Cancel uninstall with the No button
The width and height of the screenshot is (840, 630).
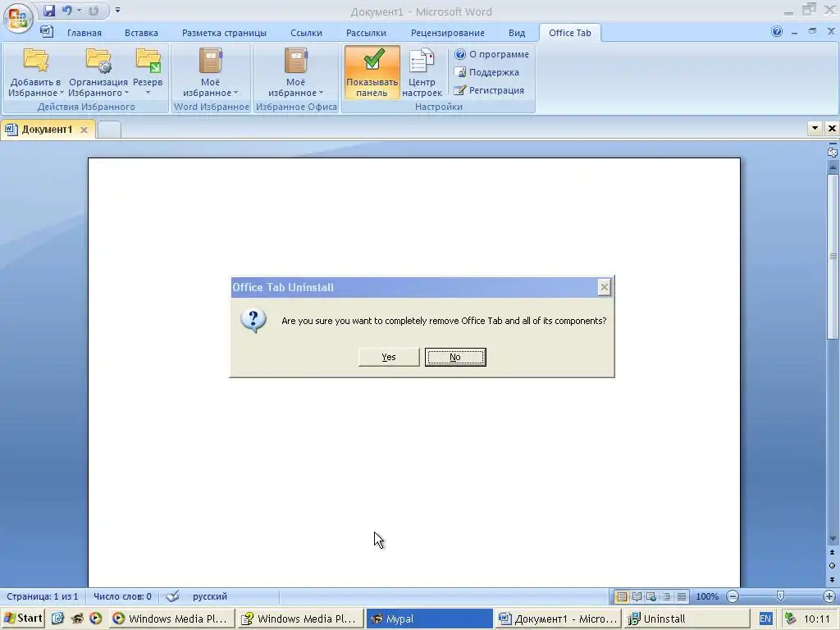tap(455, 357)
